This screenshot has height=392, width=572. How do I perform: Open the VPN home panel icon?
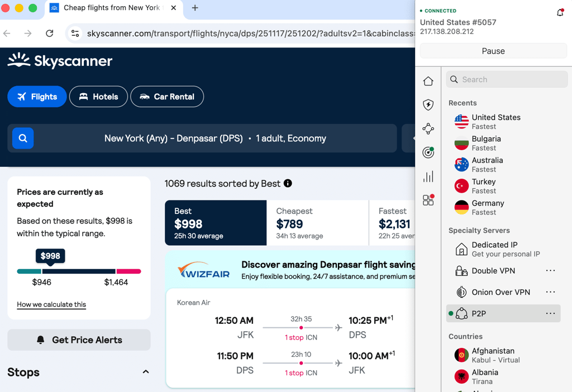[x=428, y=81]
